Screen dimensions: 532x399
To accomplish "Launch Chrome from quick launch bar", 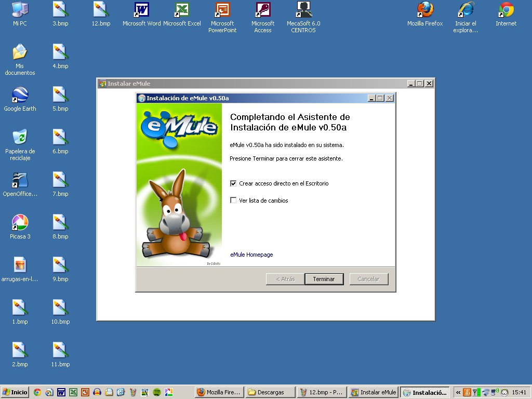I will [37, 392].
